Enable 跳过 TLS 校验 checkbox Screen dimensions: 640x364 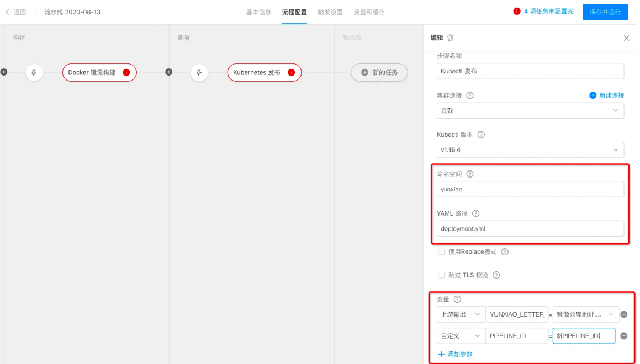441,275
